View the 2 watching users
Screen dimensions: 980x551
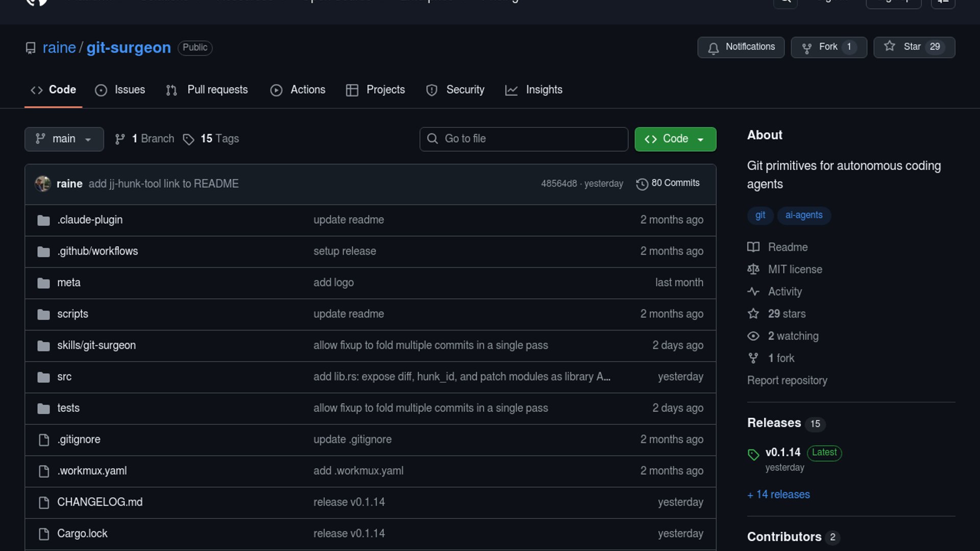(x=793, y=336)
